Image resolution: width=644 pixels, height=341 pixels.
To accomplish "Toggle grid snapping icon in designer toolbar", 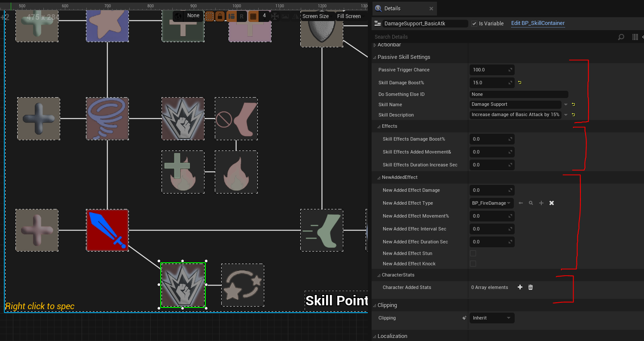I will click(x=253, y=16).
